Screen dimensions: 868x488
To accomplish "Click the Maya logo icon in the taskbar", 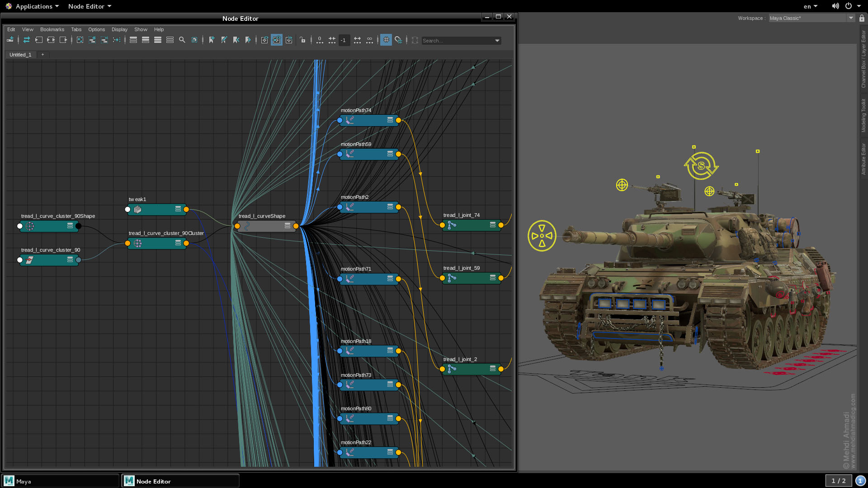I will [x=9, y=481].
